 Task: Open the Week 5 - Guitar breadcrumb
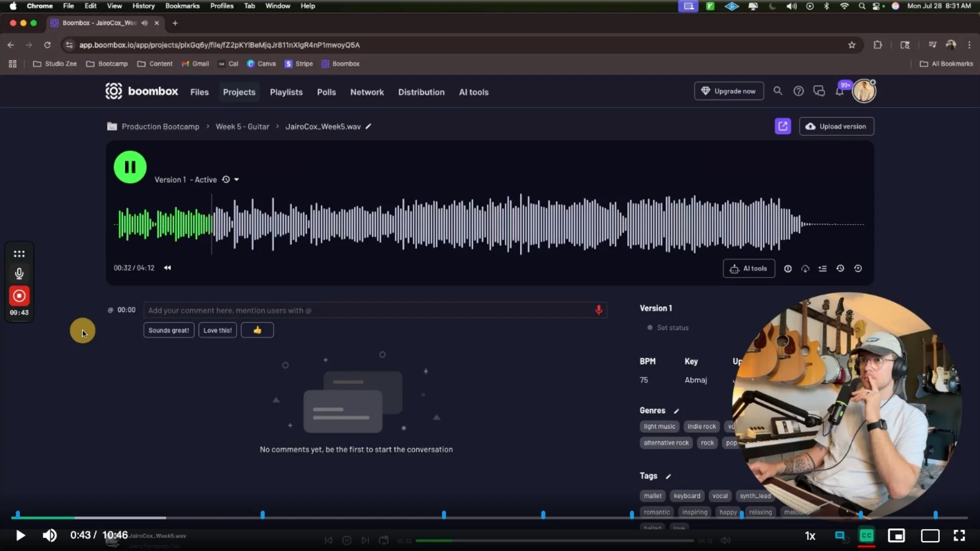[242, 127]
